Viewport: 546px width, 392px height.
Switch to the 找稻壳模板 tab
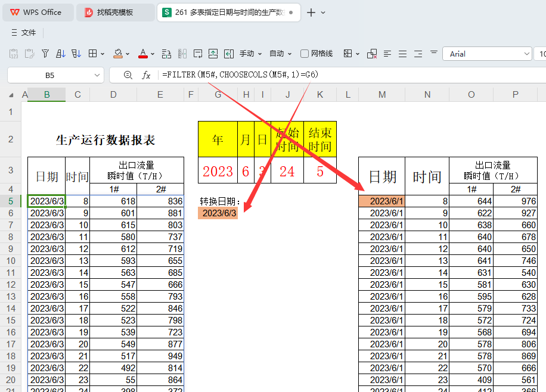click(116, 13)
